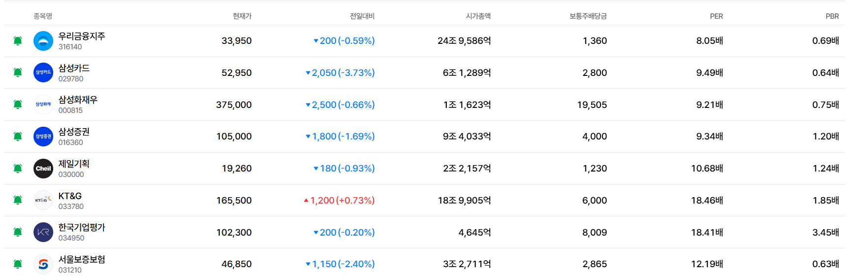
Task: Click the 서울보증보험 company logo
Action: pos(43,264)
